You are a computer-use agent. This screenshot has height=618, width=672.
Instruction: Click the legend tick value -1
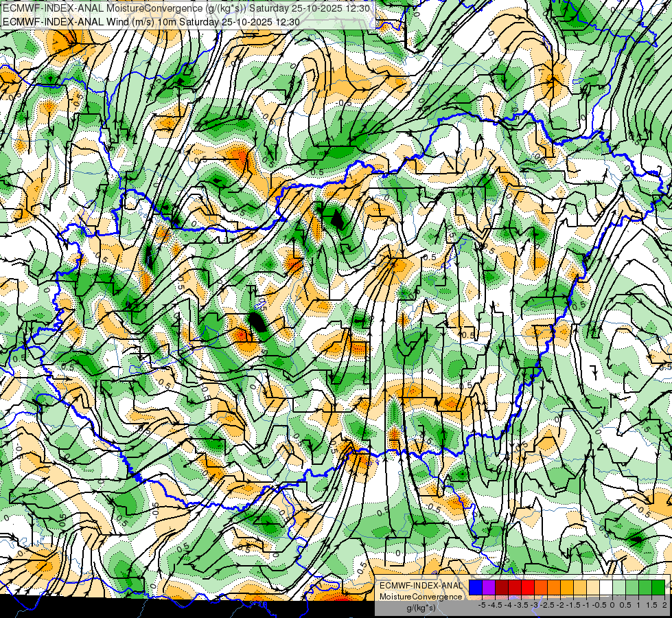tap(586, 605)
